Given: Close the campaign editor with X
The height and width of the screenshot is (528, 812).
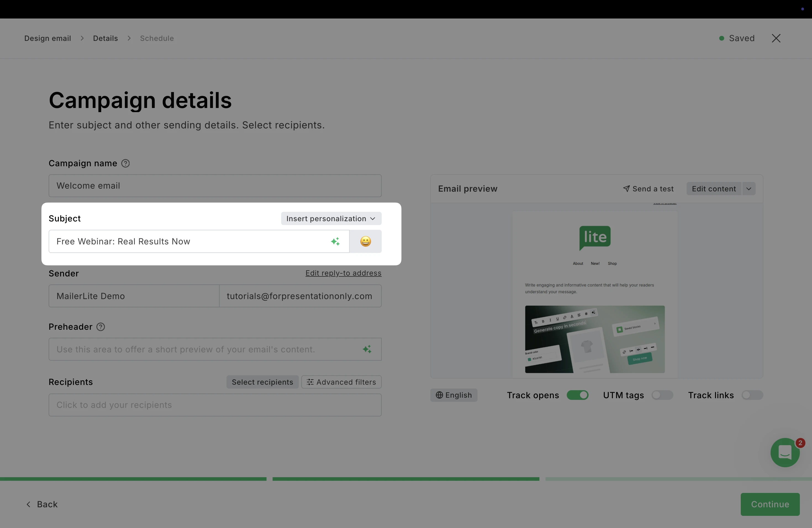Looking at the screenshot, I should [776, 38].
